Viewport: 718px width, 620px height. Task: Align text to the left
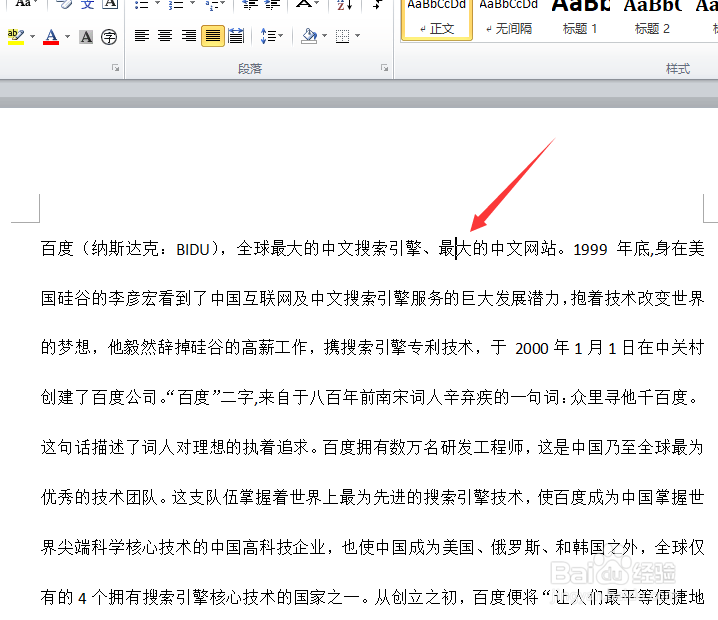[x=142, y=36]
